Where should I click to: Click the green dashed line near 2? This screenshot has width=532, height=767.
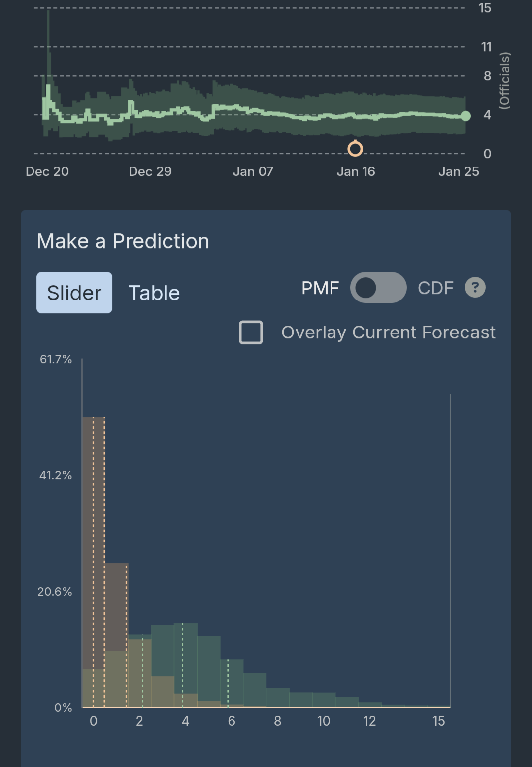143,670
